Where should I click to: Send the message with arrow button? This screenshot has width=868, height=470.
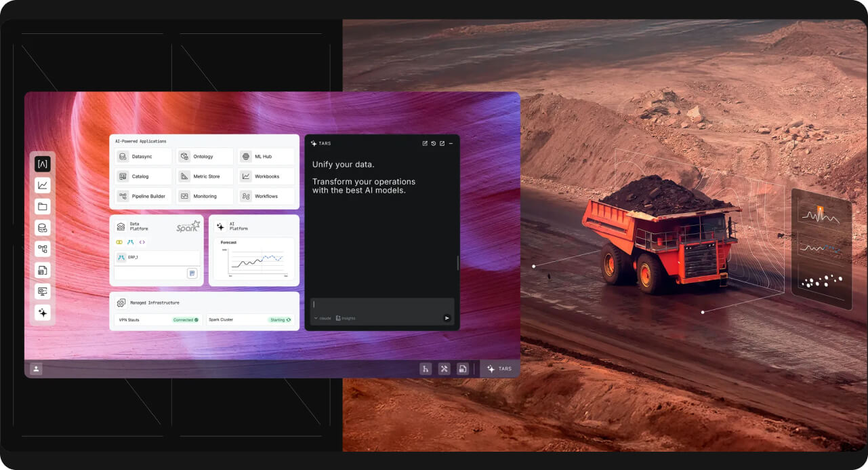(x=447, y=318)
